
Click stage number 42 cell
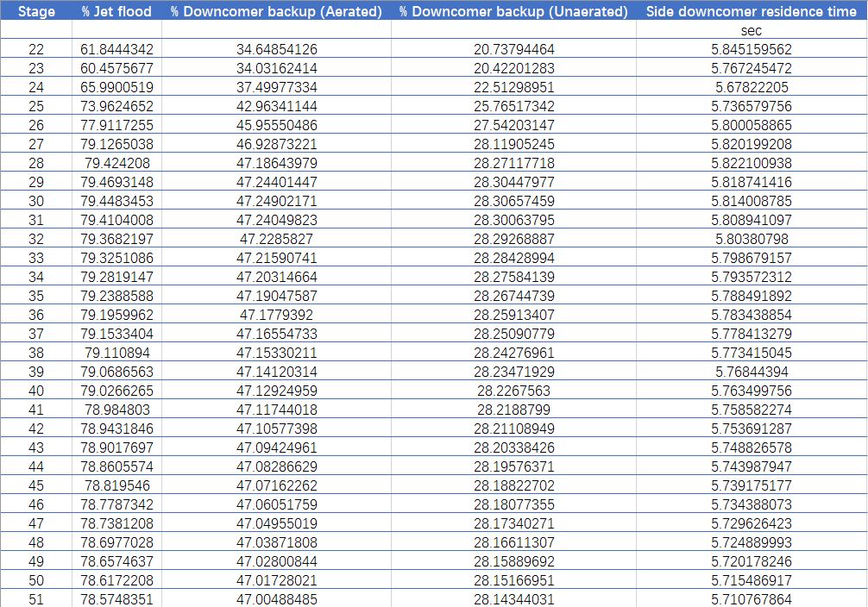click(x=36, y=429)
